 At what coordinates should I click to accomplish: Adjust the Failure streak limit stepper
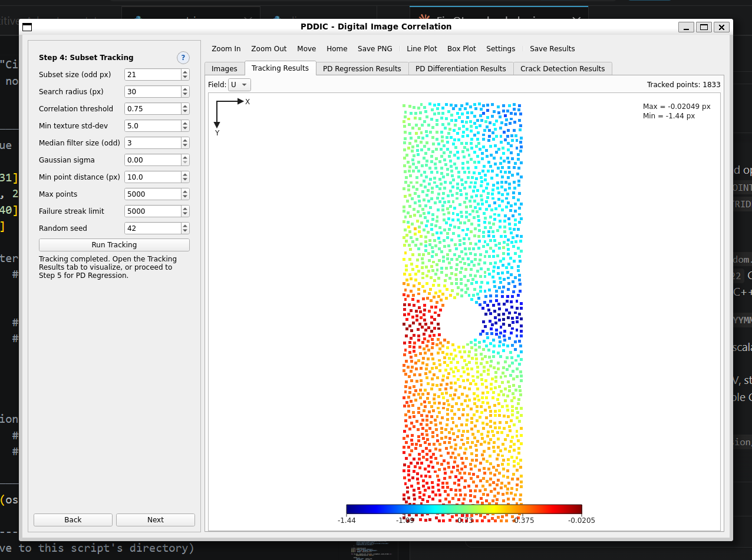pos(185,211)
